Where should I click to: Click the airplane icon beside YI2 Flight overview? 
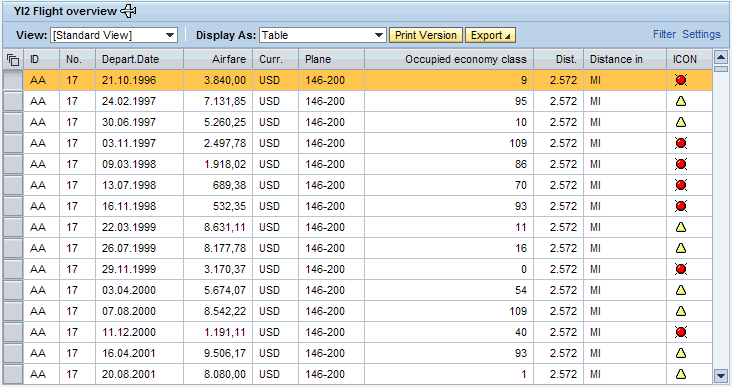click(x=128, y=11)
